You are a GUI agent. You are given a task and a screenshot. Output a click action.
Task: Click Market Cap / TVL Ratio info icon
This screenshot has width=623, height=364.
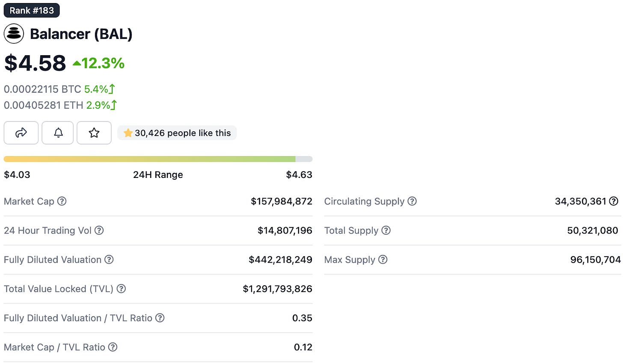(113, 347)
